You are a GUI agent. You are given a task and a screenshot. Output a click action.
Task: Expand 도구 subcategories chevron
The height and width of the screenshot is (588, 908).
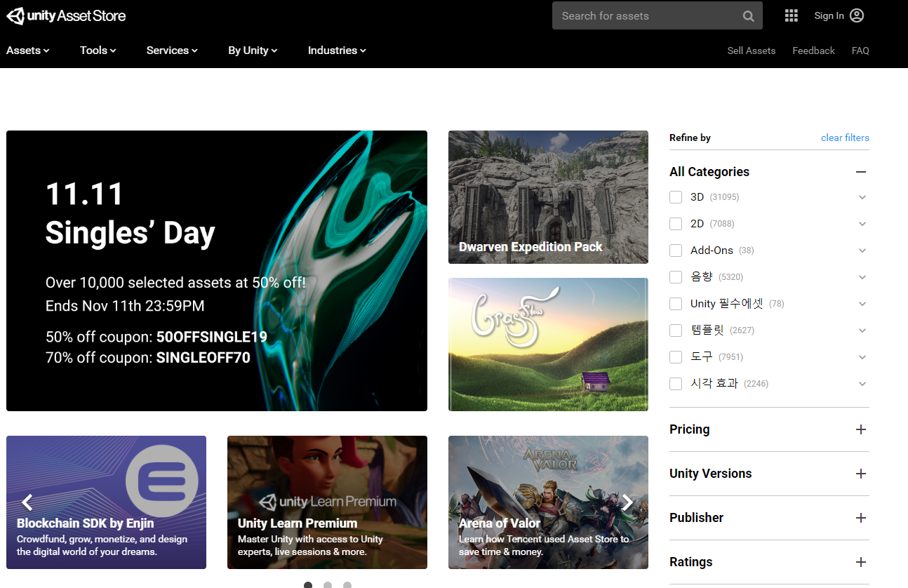point(862,357)
